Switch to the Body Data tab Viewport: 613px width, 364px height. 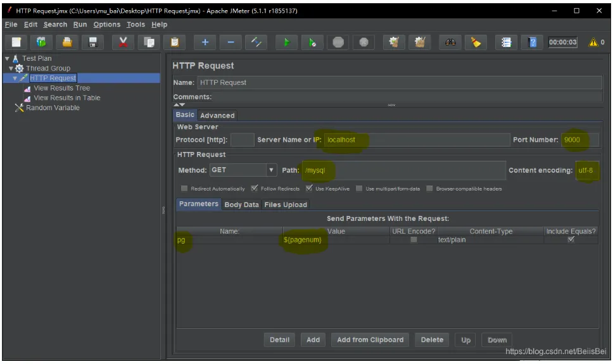(241, 204)
